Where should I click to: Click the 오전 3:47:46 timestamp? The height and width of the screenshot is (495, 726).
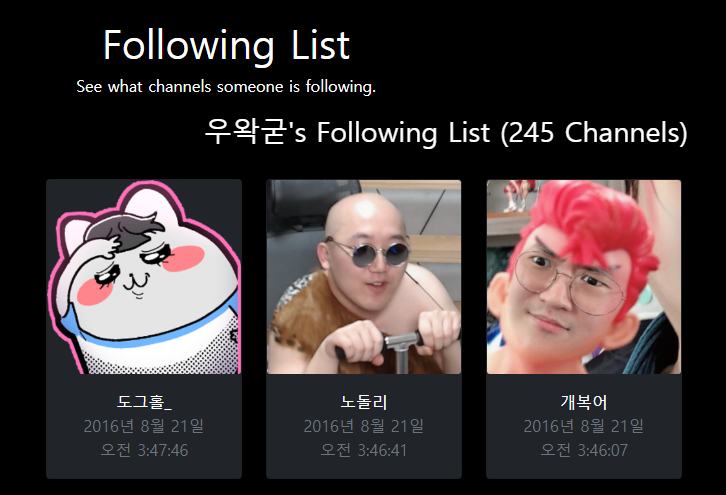144,450
